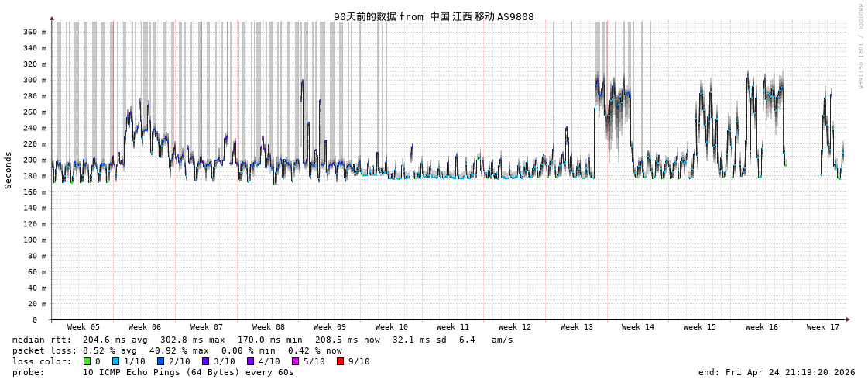Click the median rtt statistics line
Viewport: 868px width, 383px height.
262,340
